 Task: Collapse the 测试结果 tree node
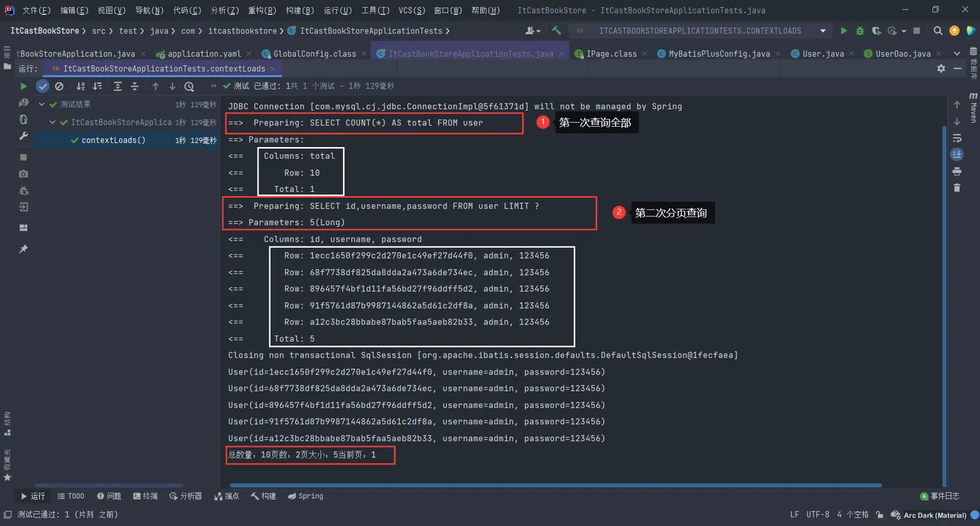[x=42, y=104]
